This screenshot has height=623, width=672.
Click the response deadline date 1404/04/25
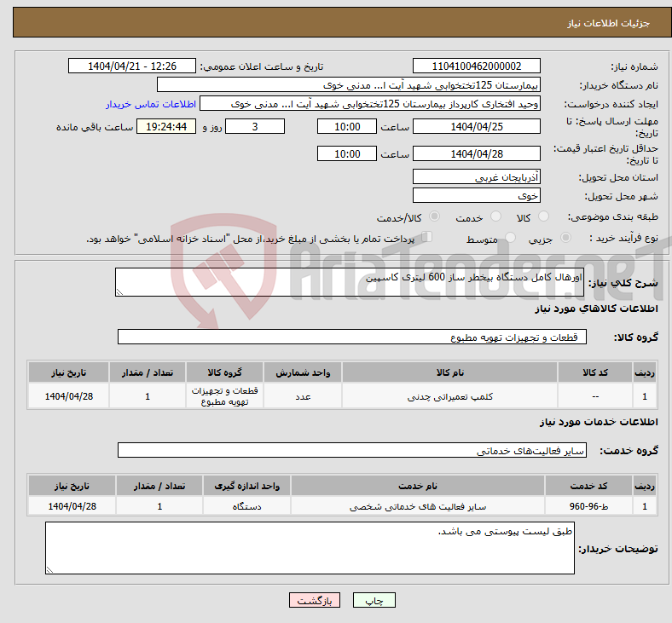(476, 126)
